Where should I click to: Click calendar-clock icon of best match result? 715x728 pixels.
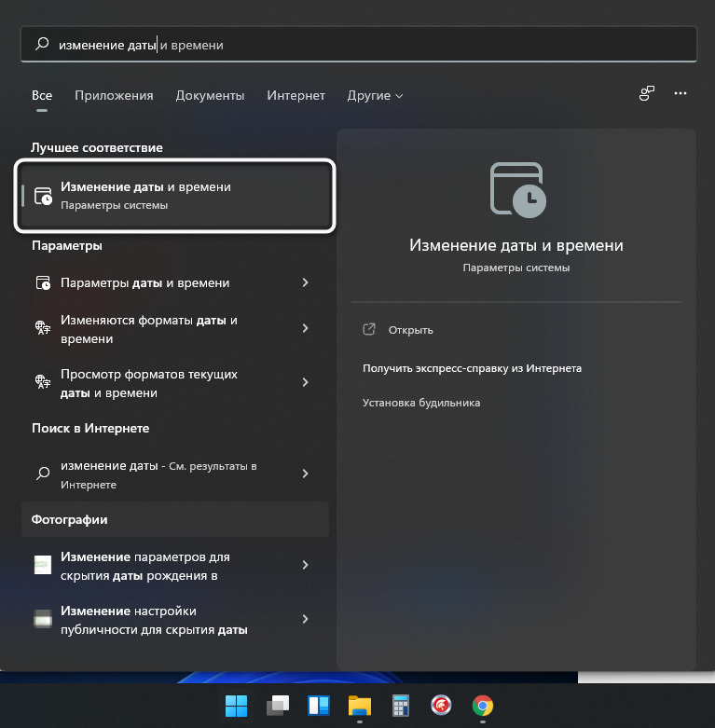[x=43, y=196]
